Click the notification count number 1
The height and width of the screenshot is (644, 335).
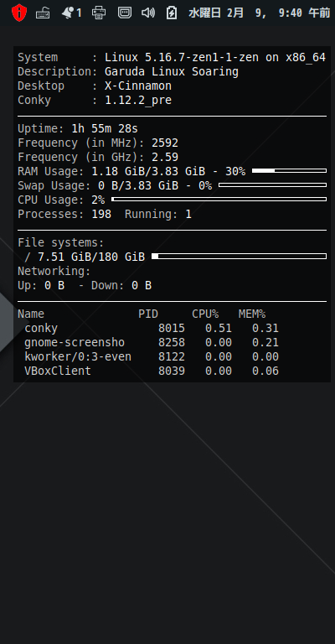(x=79, y=13)
